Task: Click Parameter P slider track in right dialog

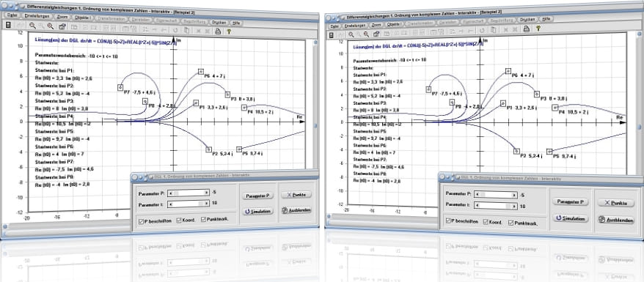Action: (x=495, y=195)
